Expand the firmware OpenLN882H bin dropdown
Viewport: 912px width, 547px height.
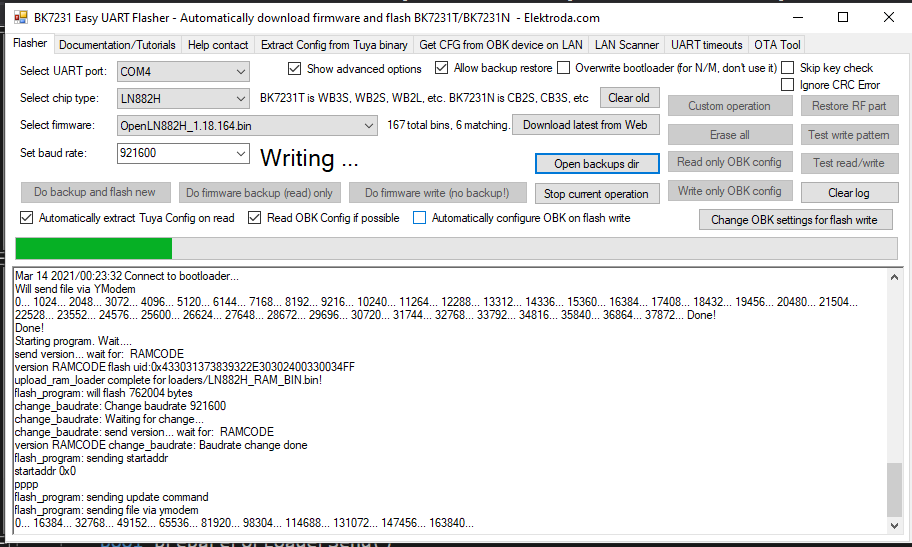tap(369, 126)
